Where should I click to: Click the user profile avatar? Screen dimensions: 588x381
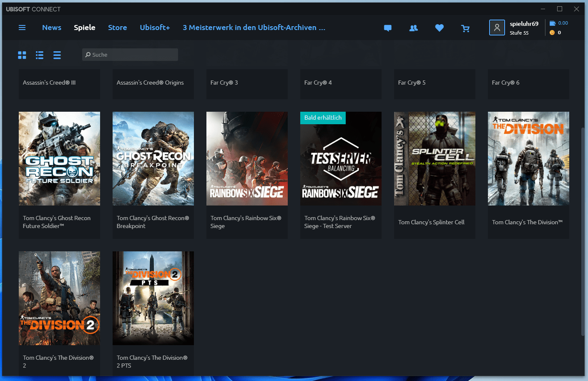click(x=497, y=28)
